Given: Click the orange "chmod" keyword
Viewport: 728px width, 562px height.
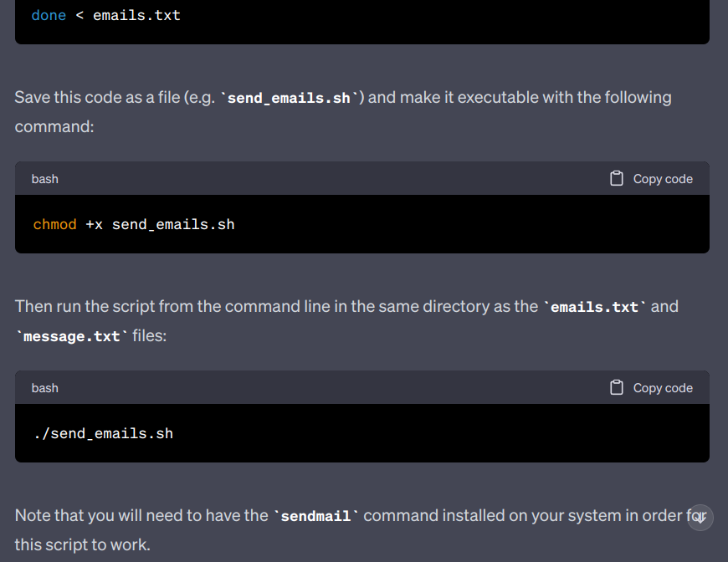Looking at the screenshot, I should click(x=54, y=224).
